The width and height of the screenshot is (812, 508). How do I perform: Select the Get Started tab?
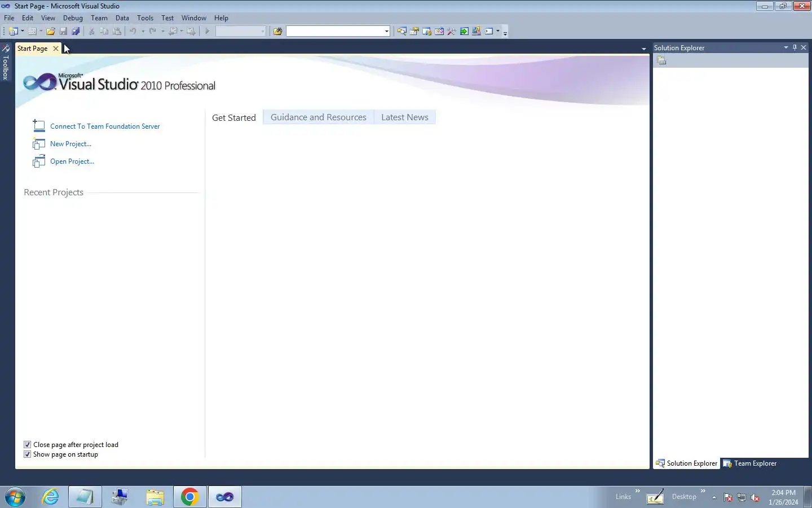click(234, 117)
